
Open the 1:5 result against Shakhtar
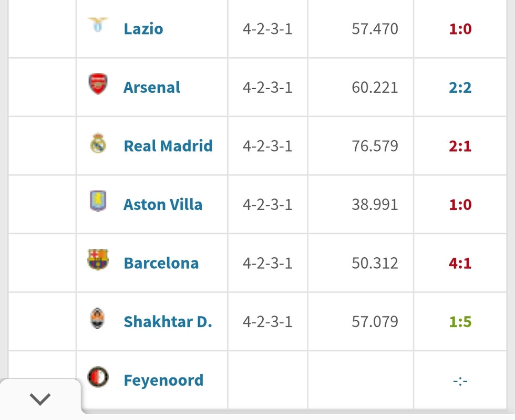[460, 322]
